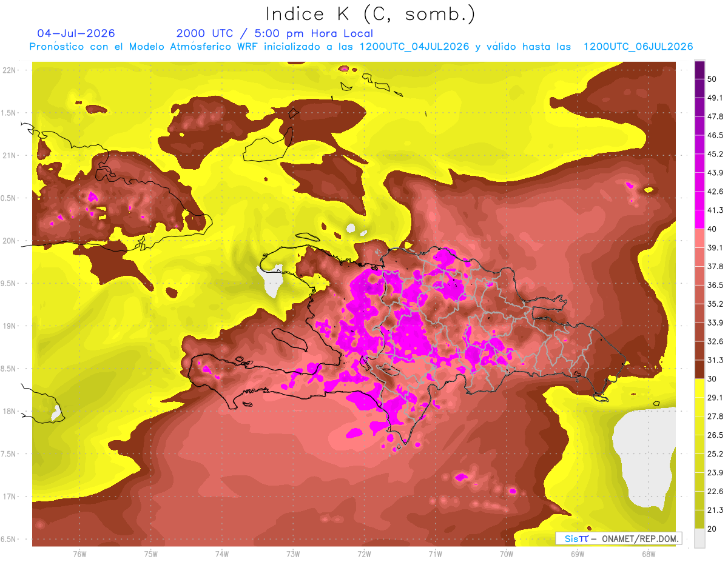Click the colorbar value label '46.5'
Screen dimensions: 728x562
(715, 135)
